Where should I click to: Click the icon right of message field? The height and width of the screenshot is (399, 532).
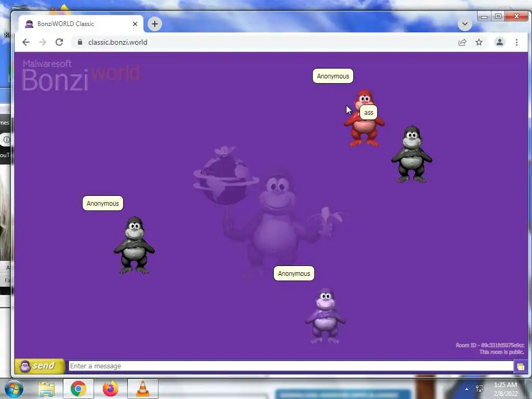521,366
